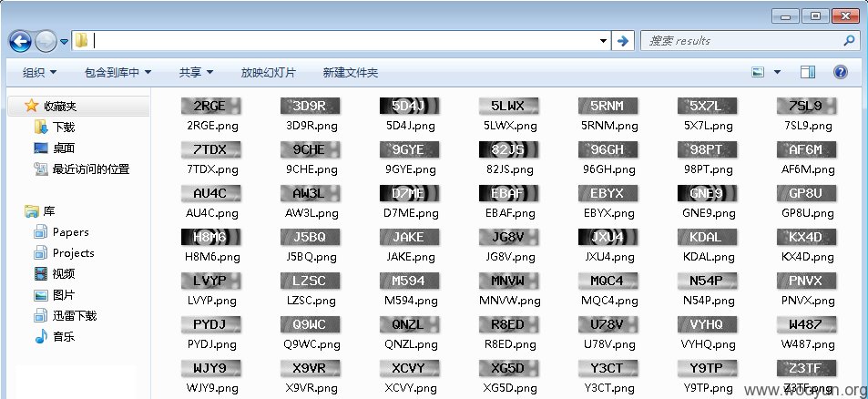Select the 5D4J.png captcha image
Image resolution: width=868 pixels, height=399 pixels.
point(410,107)
